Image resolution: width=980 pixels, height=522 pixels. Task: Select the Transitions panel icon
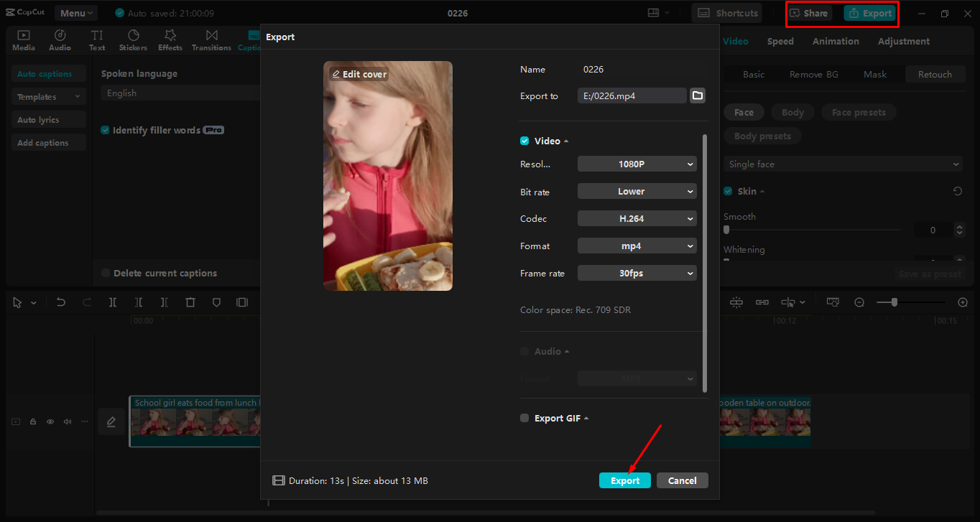pyautogui.click(x=211, y=39)
